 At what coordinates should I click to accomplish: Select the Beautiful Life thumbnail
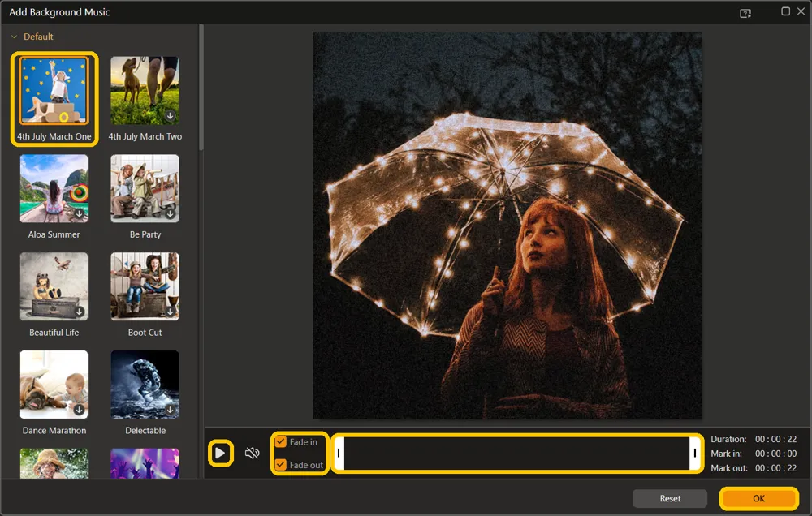coord(54,286)
